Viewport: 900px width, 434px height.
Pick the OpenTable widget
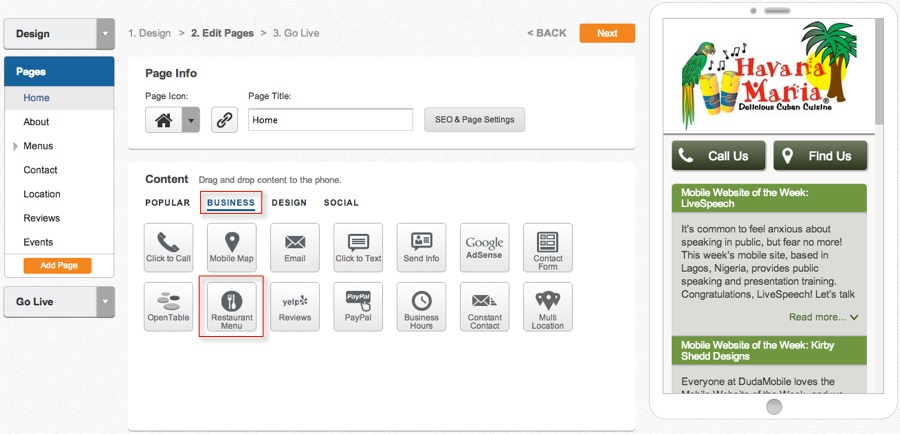[168, 307]
